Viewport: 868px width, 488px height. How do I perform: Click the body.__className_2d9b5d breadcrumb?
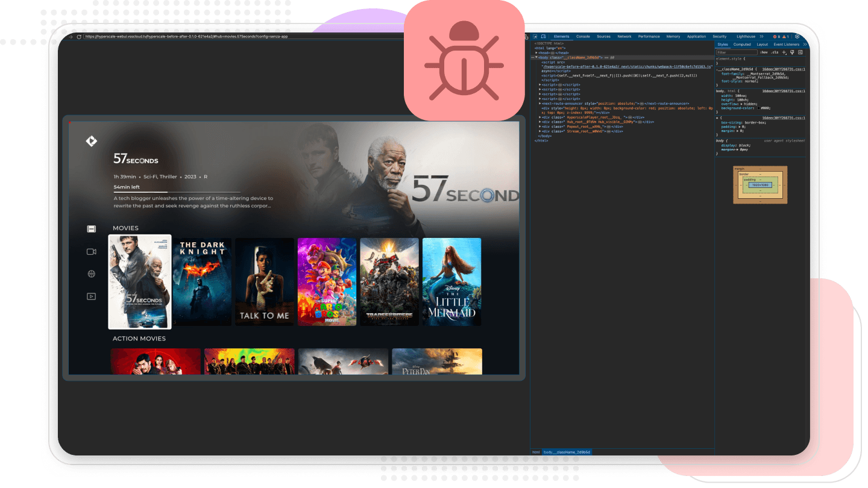click(x=567, y=452)
